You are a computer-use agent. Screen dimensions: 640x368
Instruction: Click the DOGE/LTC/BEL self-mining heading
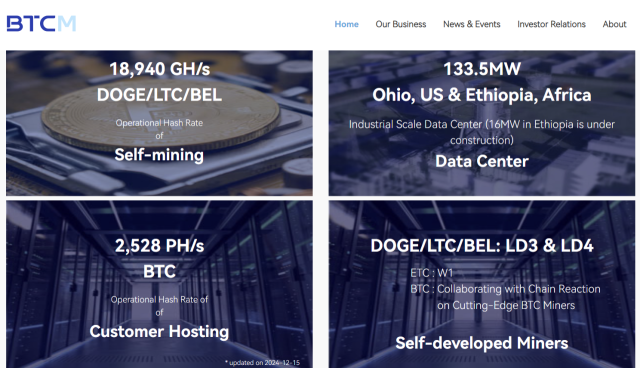coord(159,95)
